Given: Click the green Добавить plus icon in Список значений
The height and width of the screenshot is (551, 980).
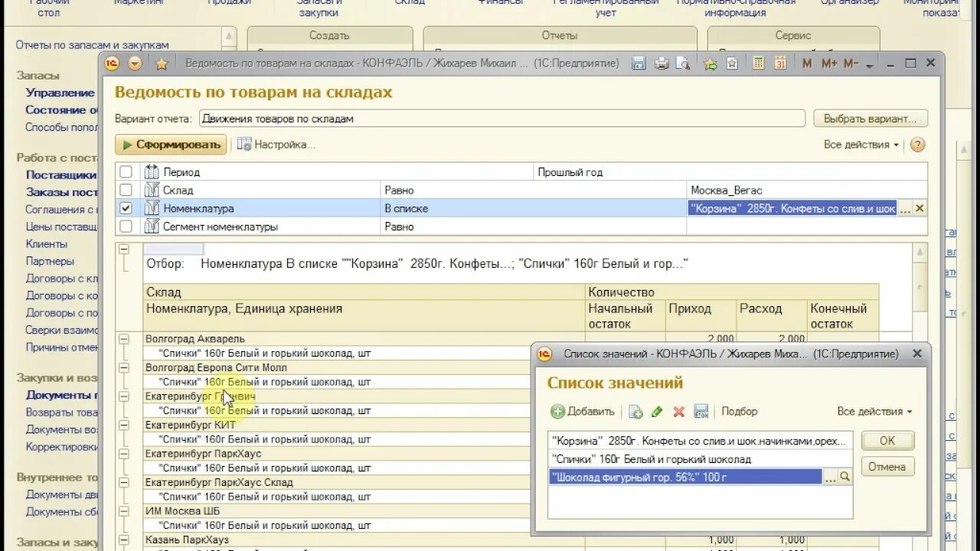Looking at the screenshot, I should pyautogui.click(x=558, y=412).
